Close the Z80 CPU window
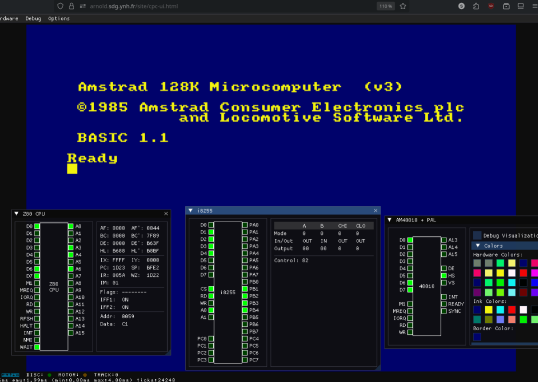Viewport: 538px width, 382px height. coord(166,213)
